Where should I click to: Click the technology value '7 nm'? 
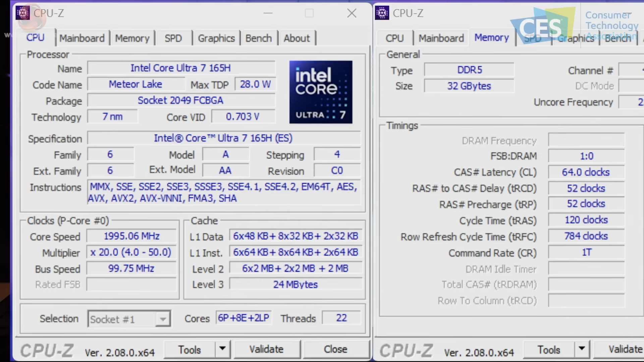[113, 117]
